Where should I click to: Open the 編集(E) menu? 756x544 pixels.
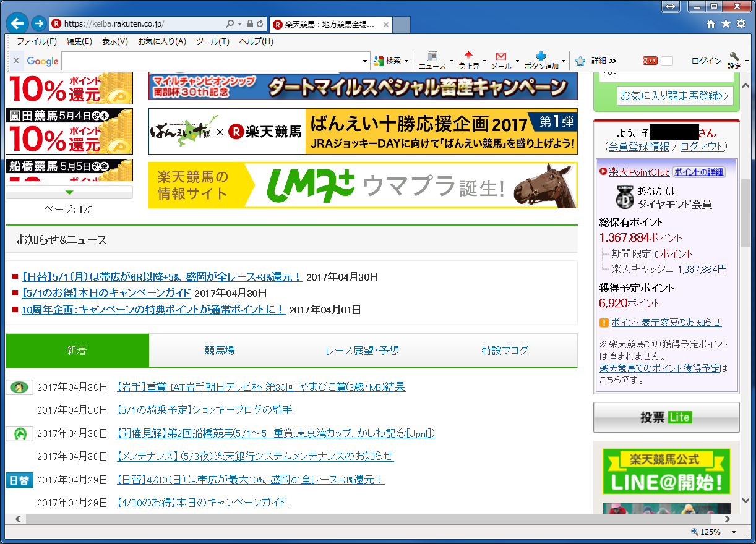coord(79,41)
